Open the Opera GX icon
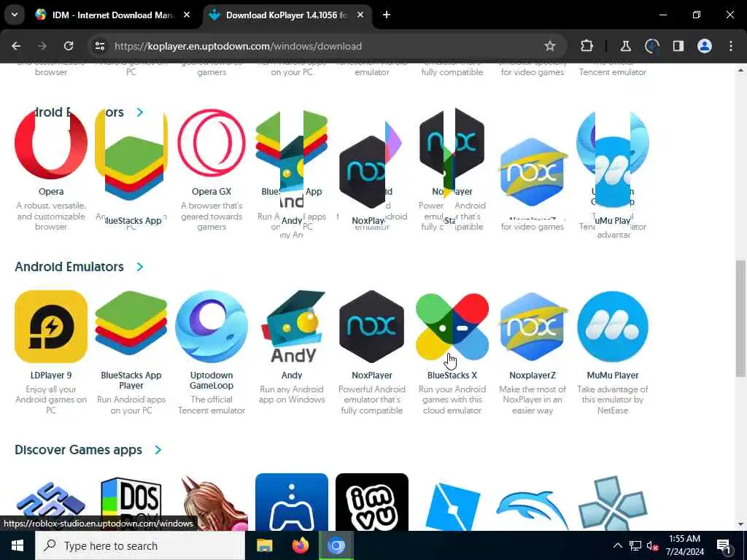 click(x=212, y=143)
